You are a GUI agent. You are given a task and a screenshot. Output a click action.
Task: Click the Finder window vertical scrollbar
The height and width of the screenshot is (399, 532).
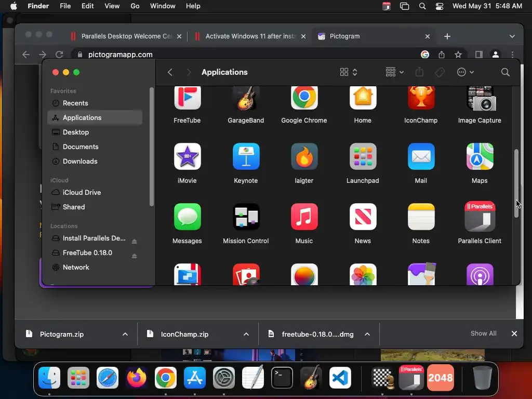pyautogui.click(x=516, y=183)
